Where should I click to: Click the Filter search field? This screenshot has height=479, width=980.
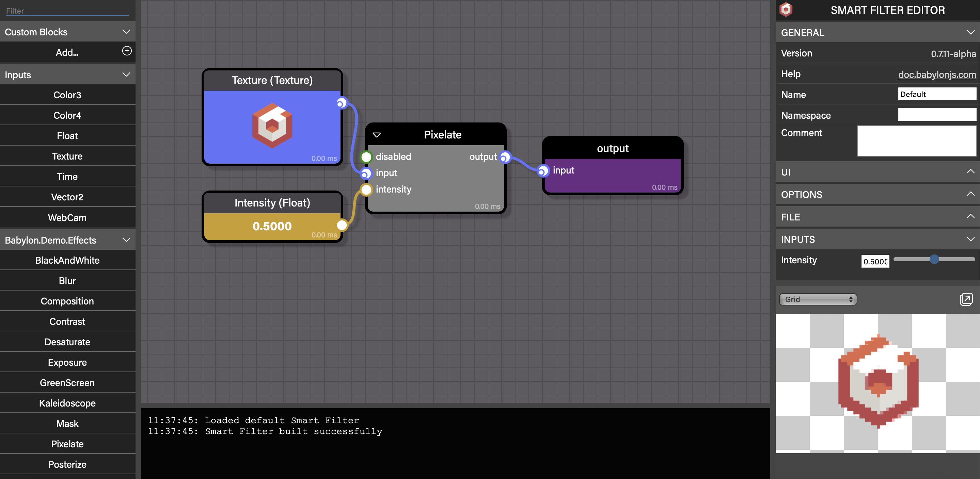click(x=67, y=11)
